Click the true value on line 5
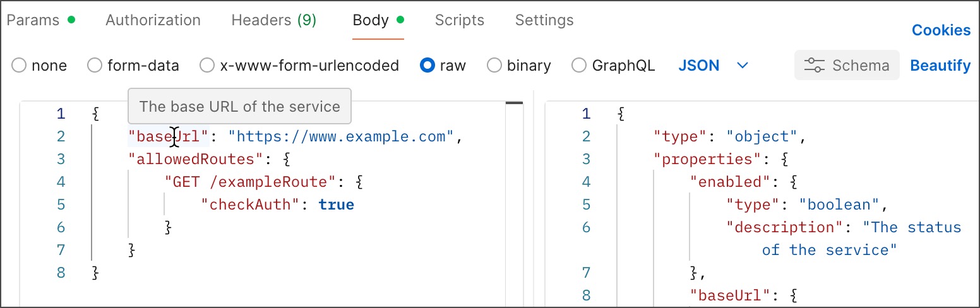 336,204
